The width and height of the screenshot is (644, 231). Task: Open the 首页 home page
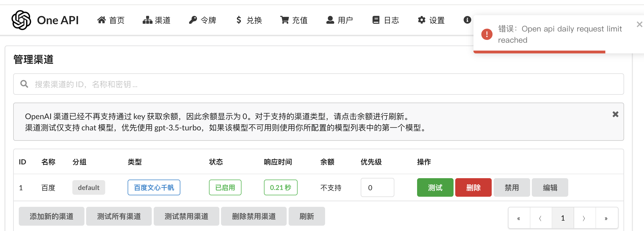point(111,20)
